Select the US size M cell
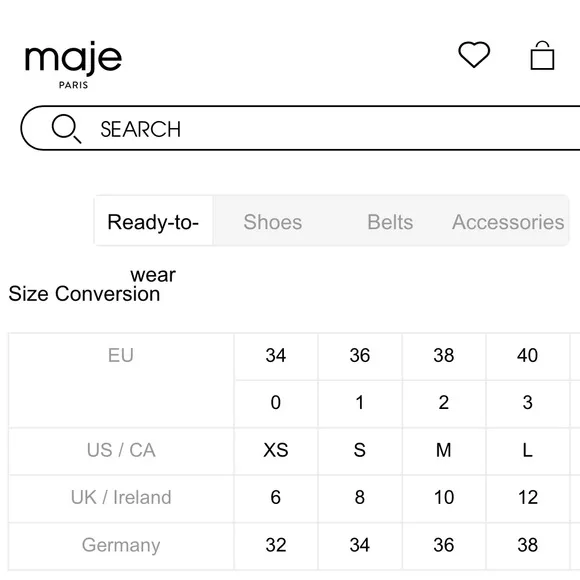The image size is (580, 580). point(444,451)
